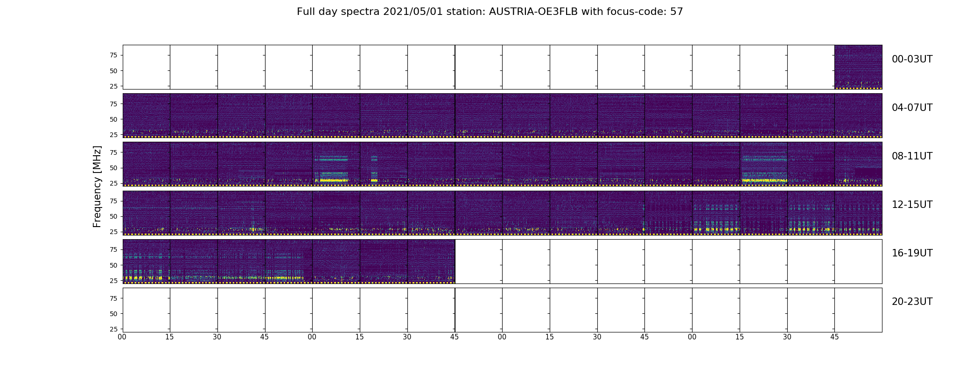This screenshot has width=980, height=373.
Task: Click the '20-23UT' row label
Action: point(912,302)
